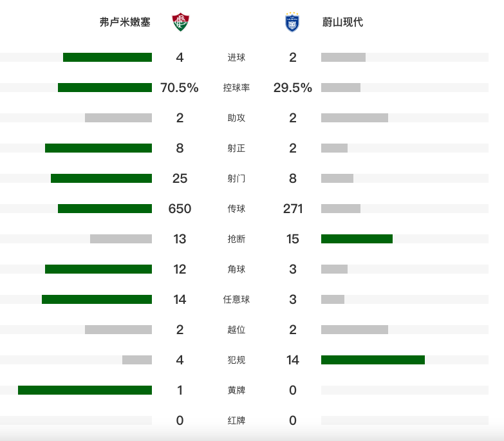Click the Fluminense team crest icon

[181, 22]
